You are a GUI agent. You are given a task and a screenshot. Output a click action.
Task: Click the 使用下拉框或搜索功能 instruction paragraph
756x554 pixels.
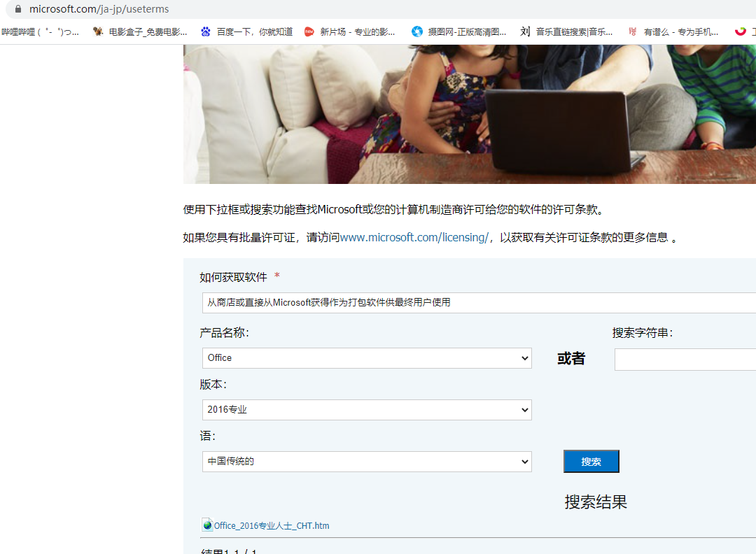click(x=393, y=210)
